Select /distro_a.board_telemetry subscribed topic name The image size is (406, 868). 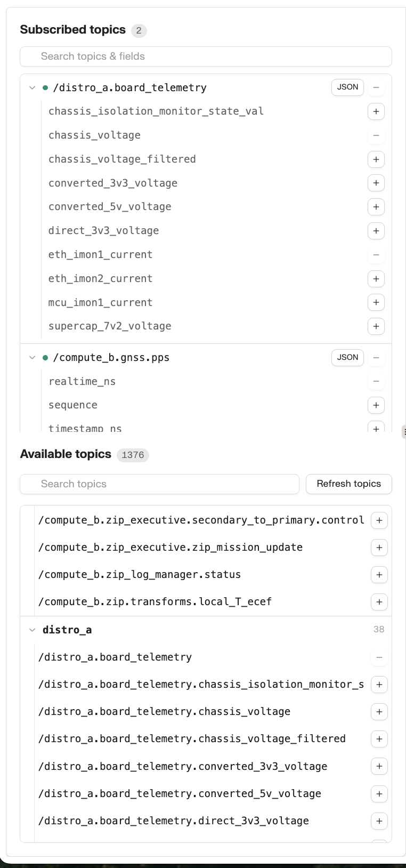(129, 87)
